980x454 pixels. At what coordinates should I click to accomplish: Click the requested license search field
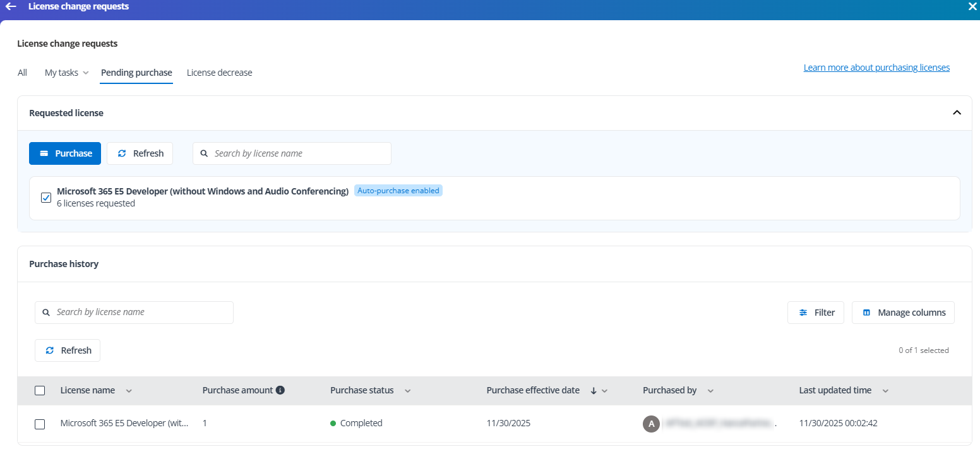coord(297,153)
